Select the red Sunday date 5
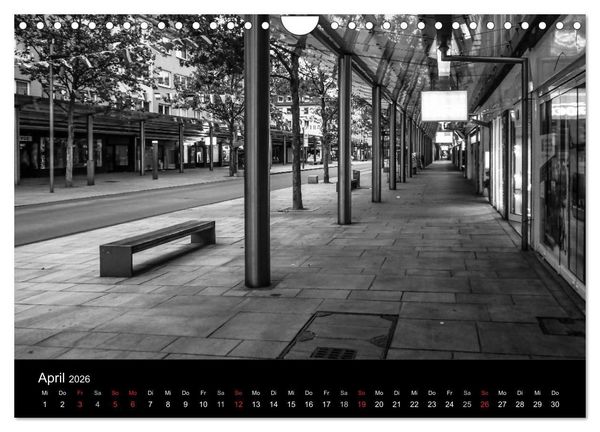Viewport: 600px width, 432px height. tap(115, 404)
